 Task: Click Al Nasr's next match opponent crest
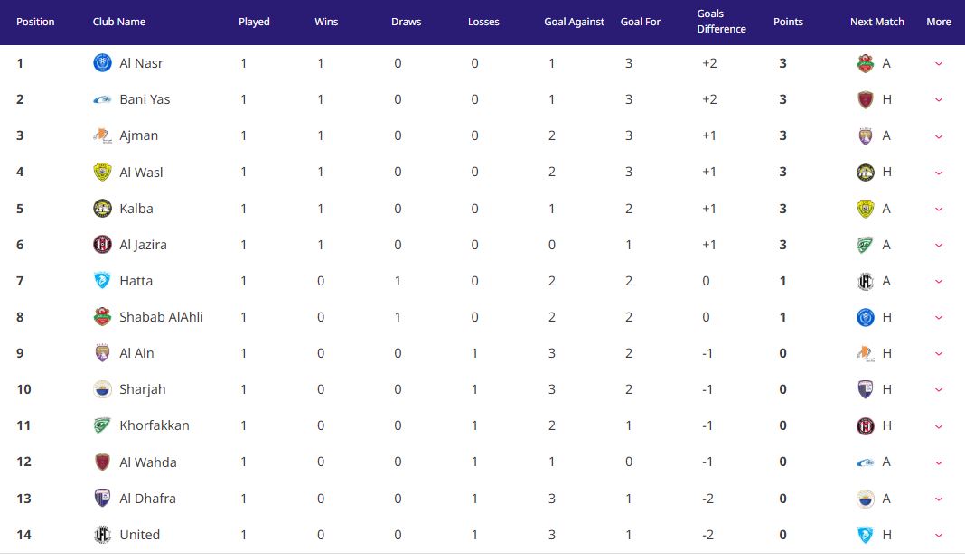pyautogui.click(x=866, y=62)
